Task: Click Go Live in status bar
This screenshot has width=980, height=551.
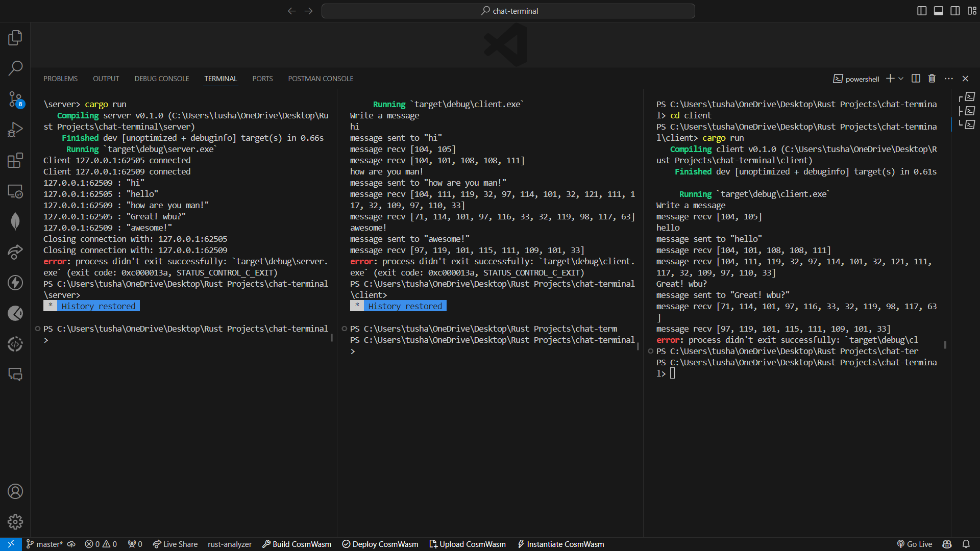Action: pos(915,544)
